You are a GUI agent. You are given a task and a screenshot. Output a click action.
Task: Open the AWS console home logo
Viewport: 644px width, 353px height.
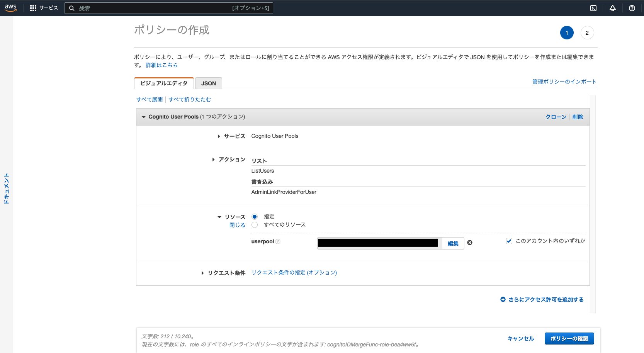(x=10, y=8)
